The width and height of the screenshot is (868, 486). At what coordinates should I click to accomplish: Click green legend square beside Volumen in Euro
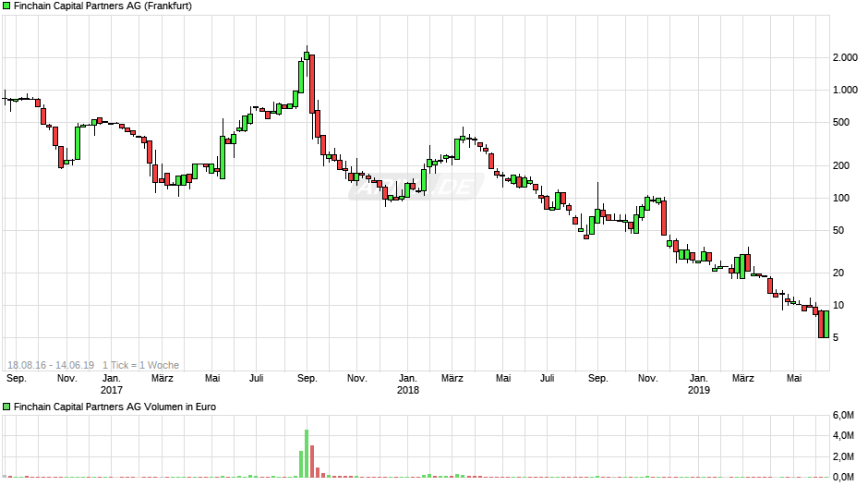point(6,407)
